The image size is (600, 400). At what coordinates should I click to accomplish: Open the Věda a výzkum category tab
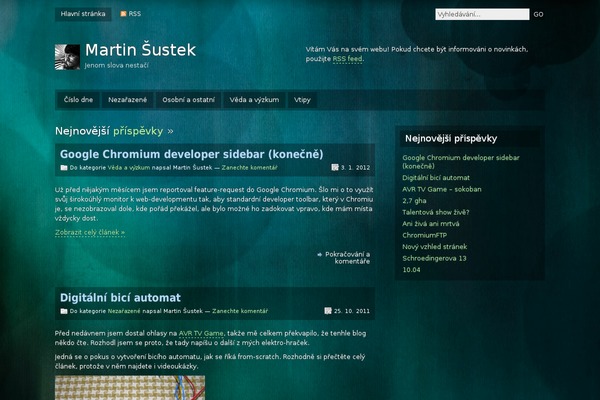click(254, 100)
